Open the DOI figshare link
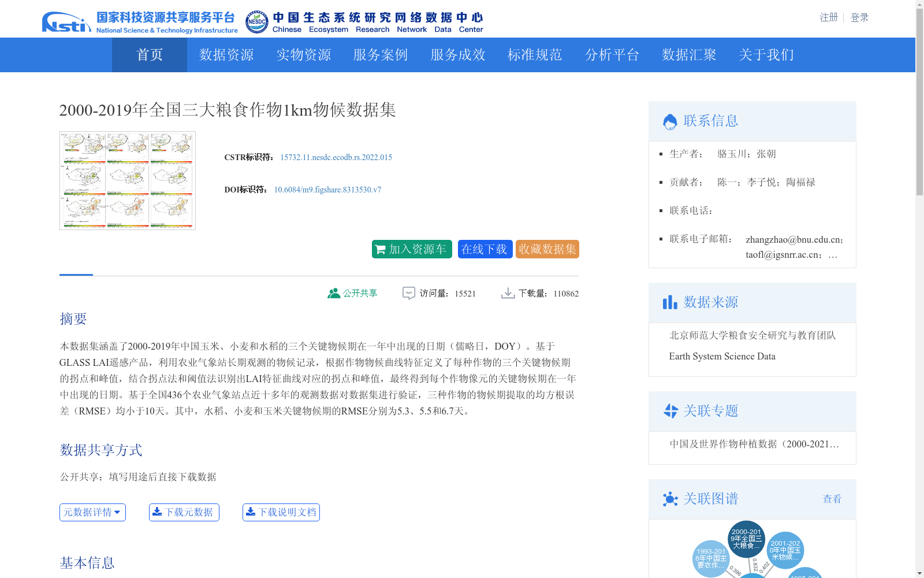The width and height of the screenshot is (924, 578). click(327, 190)
